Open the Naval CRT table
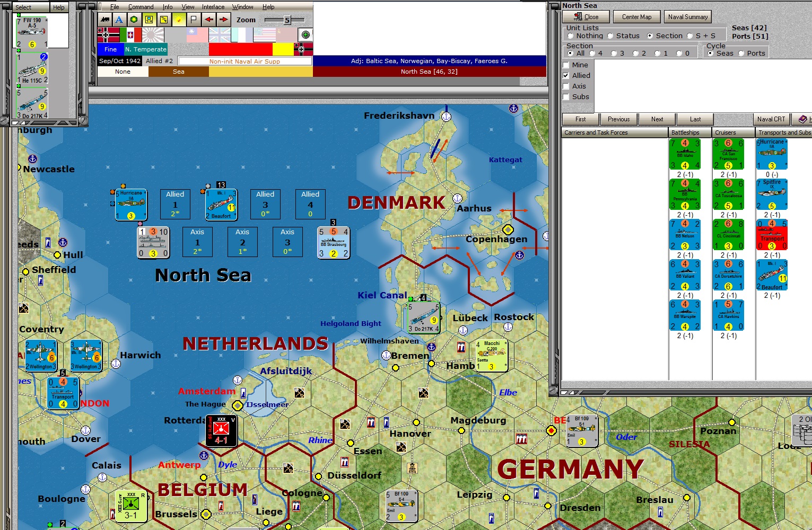 (x=771, y=119)
